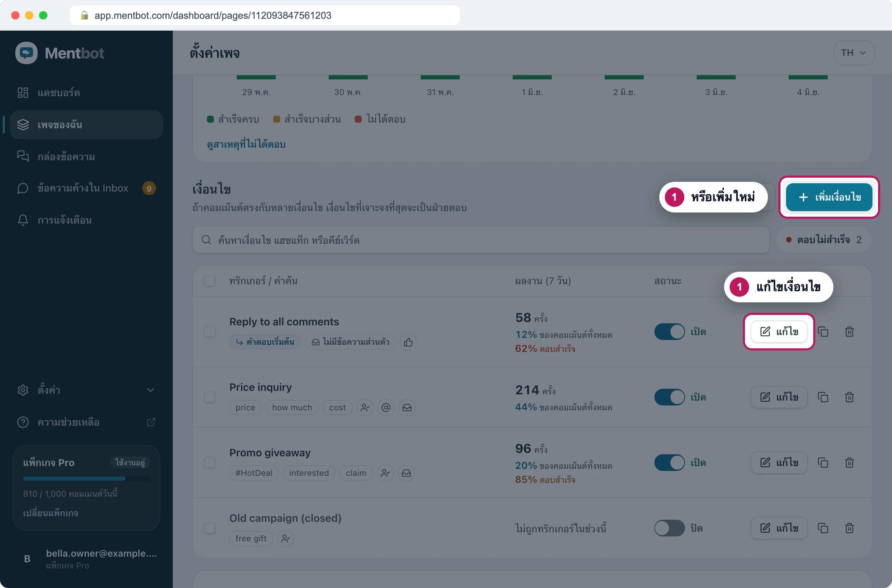Click the user-check icon in Promo giveaway row

pyautogui.click(x=385, y=473)
